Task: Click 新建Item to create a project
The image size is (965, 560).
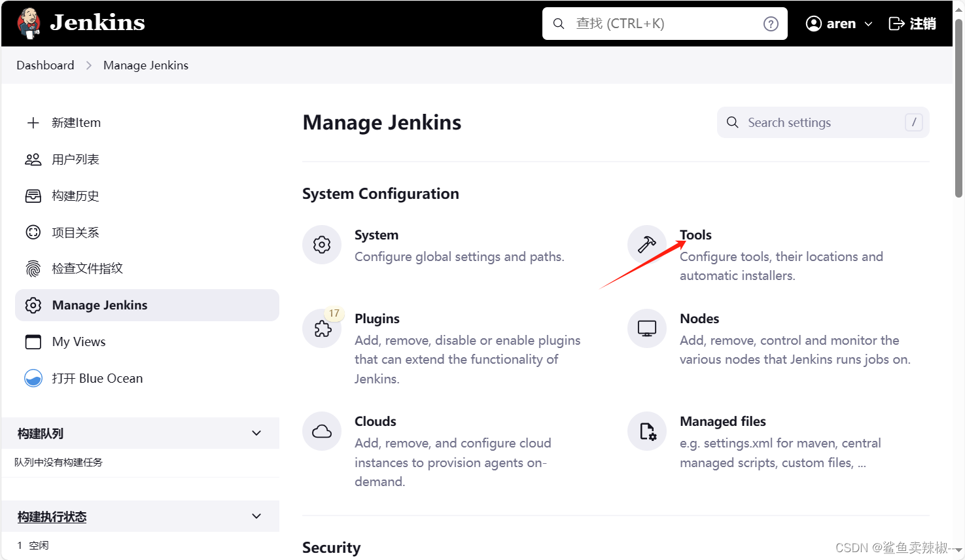Action: (75, 122)
